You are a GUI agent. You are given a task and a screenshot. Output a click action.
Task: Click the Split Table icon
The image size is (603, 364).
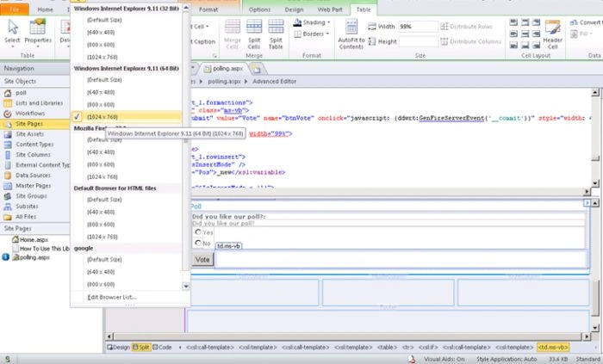[x=276, y=27]
